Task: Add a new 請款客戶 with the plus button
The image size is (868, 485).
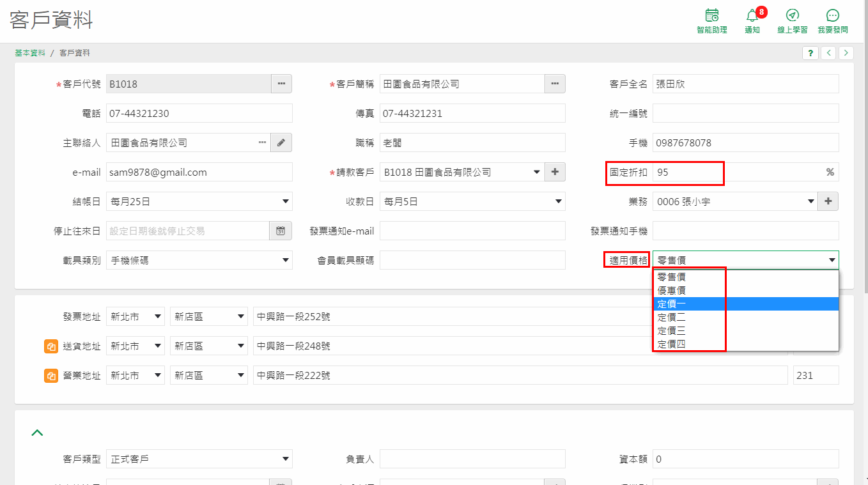Action: click(x=555, y=172)
